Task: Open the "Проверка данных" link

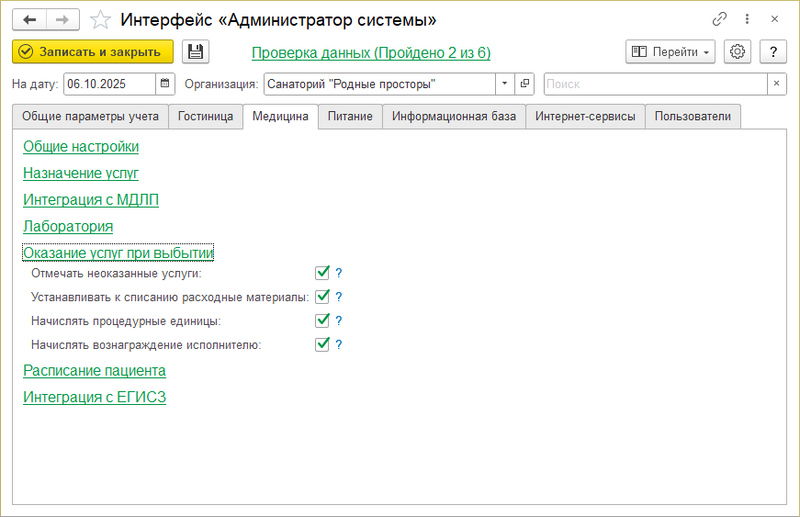Action: click(370, 52)
